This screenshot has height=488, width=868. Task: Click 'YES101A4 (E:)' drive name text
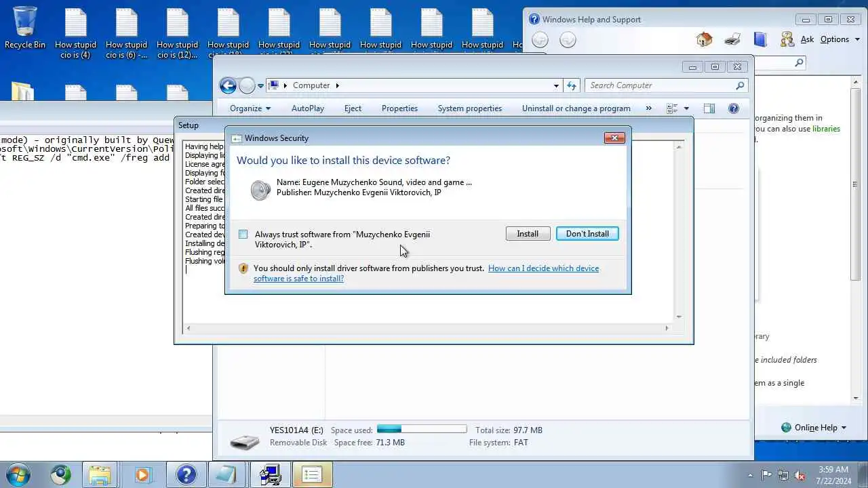[x=298, y=430]
